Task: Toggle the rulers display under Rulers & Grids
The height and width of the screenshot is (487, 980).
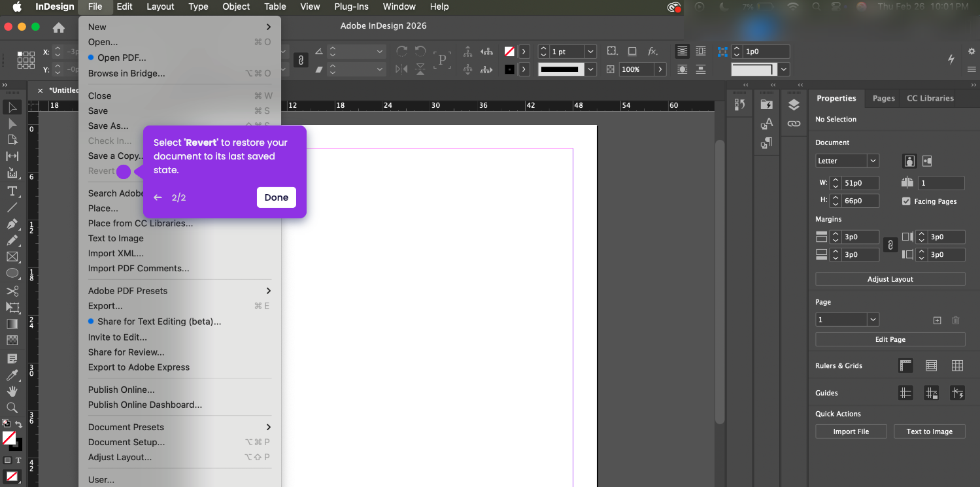Action: (x=905, y=365)
